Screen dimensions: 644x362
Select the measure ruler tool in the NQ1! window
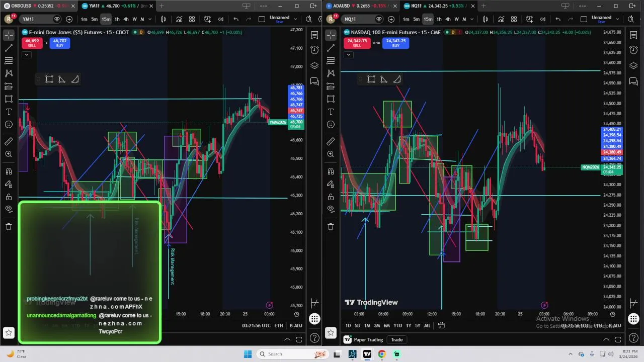pyautogui.click(x=331, y=141)
